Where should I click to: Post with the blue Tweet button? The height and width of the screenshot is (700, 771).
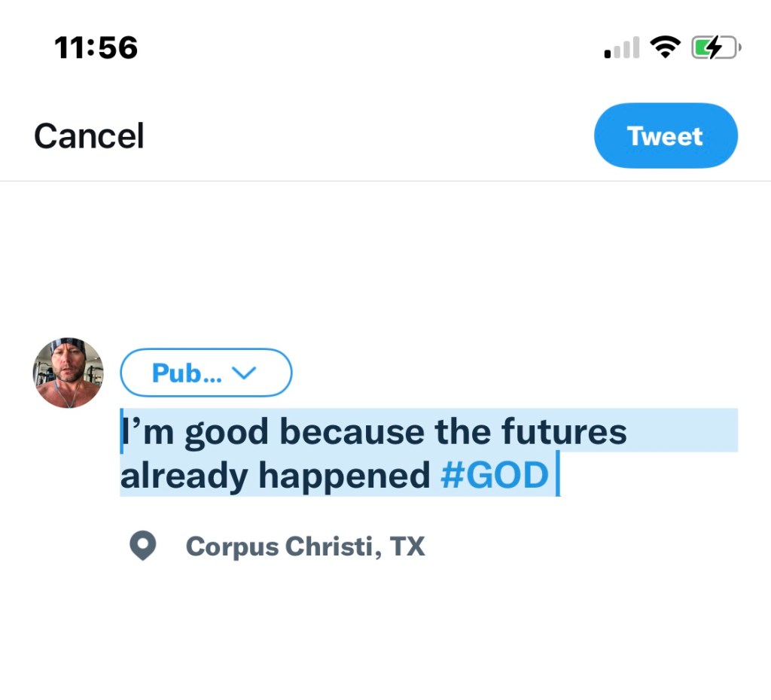pos(666,136)
